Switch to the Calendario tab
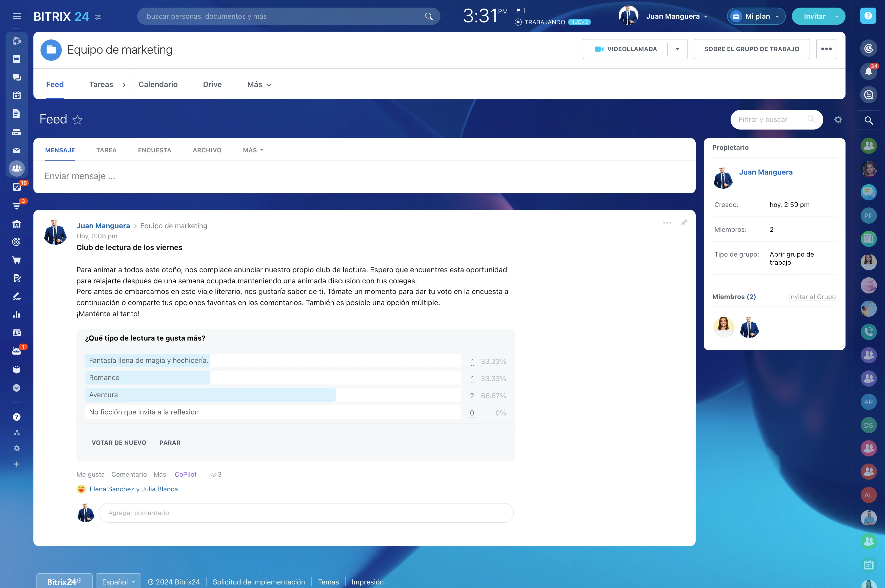The width and height of the screenshot is (885, 588). pyautogui.click(x=158, y=85)
